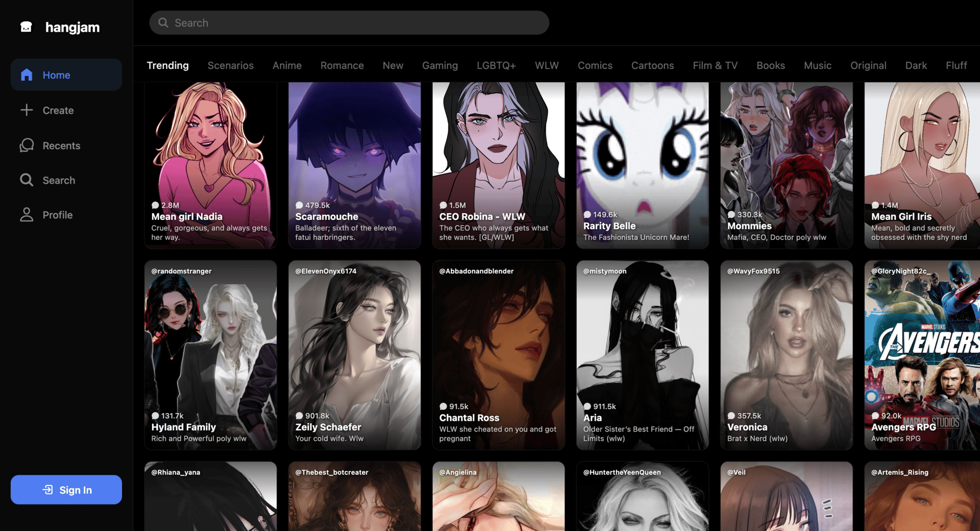Click chat count icon on Mean girl Nadia

click(155, 205)
